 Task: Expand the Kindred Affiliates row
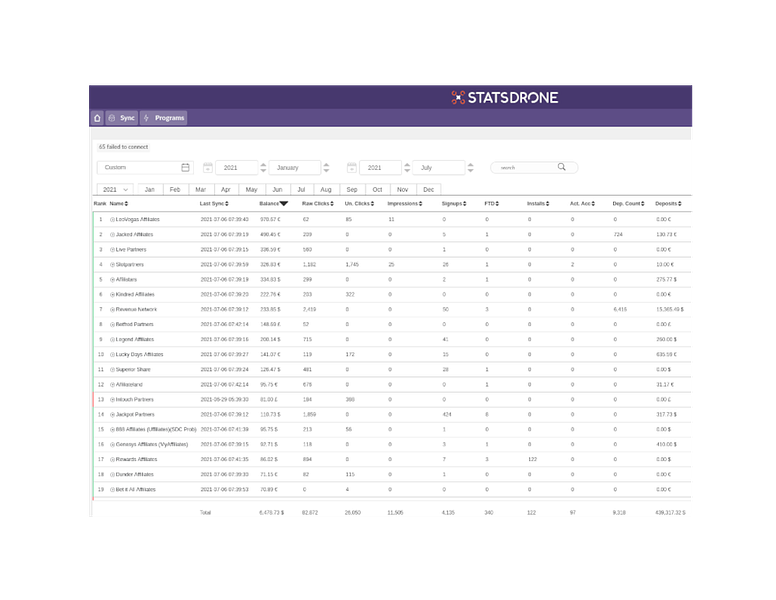pos(112,295)
